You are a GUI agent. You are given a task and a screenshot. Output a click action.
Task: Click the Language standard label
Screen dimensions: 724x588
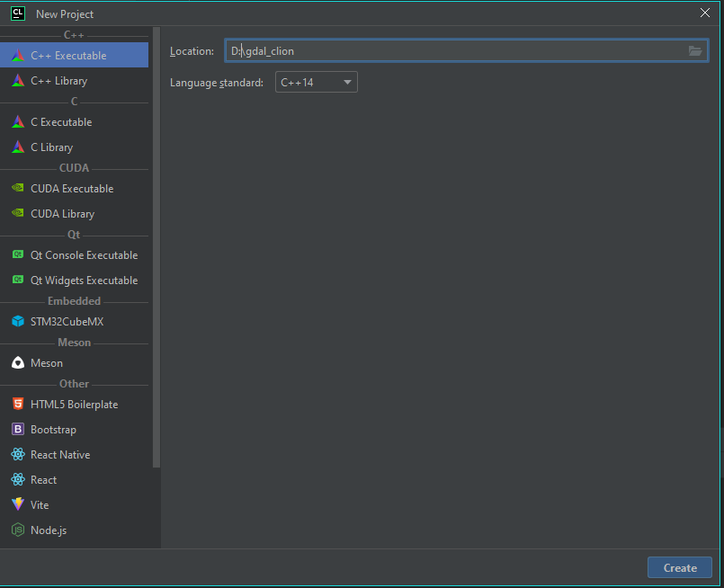(x=217, y=83)
